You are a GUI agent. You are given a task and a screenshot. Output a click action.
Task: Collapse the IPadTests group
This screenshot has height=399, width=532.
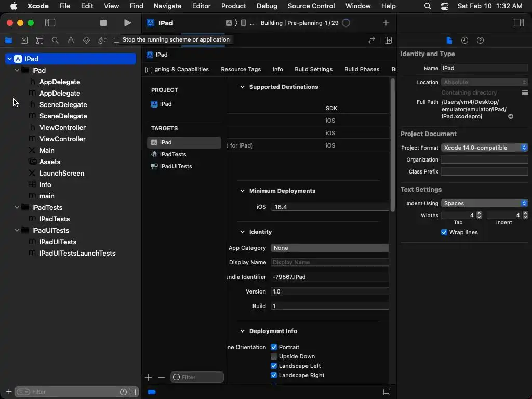pyautogui.click(x=17, y=207)
